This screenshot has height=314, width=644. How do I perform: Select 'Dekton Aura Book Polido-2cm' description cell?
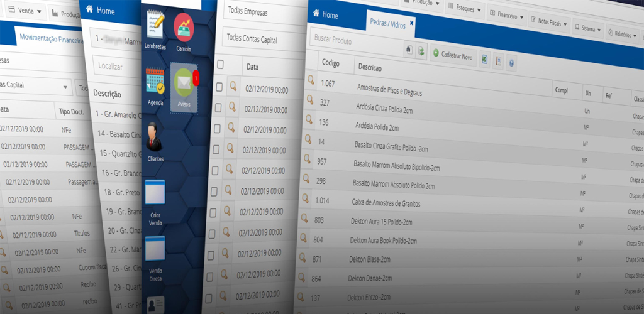coord(383,241)
